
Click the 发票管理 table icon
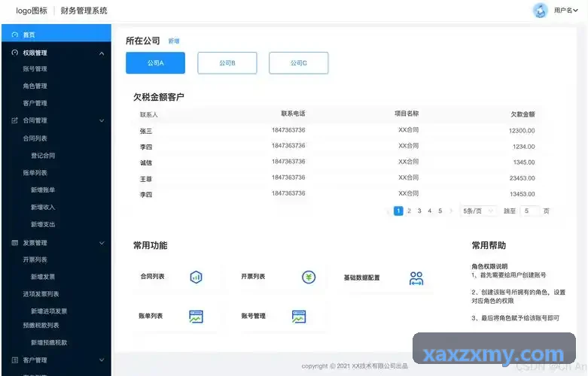14,243
